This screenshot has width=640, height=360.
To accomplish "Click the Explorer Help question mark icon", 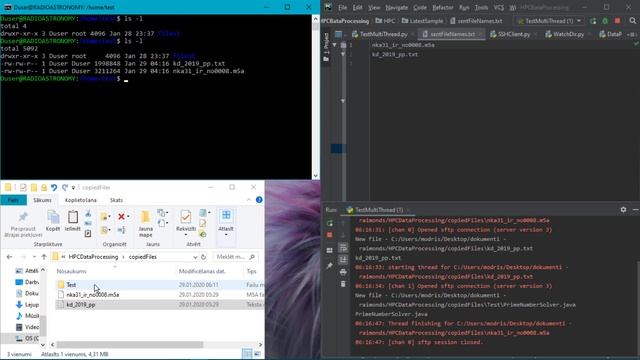I will click(x=259, y=200).
